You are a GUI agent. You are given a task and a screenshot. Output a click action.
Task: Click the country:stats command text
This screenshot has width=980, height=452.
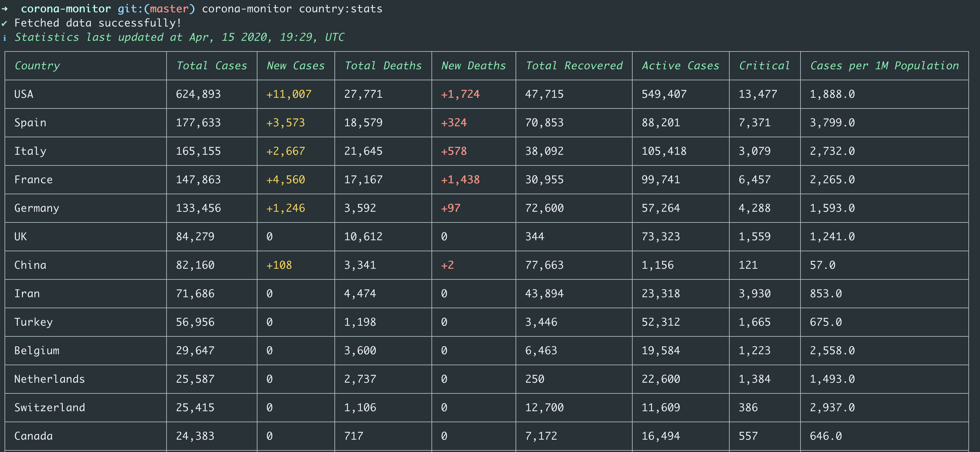coord(340,9)
